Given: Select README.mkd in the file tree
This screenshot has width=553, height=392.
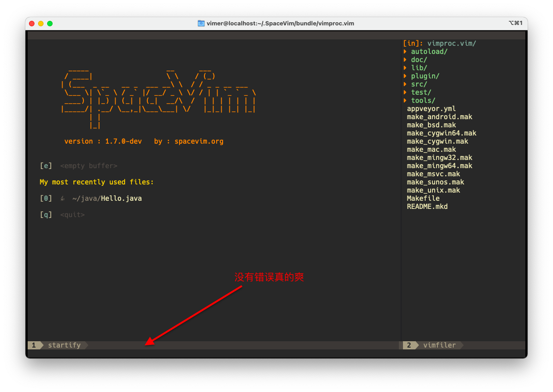Looking at the screenshot, I should (x=427, y=207).
